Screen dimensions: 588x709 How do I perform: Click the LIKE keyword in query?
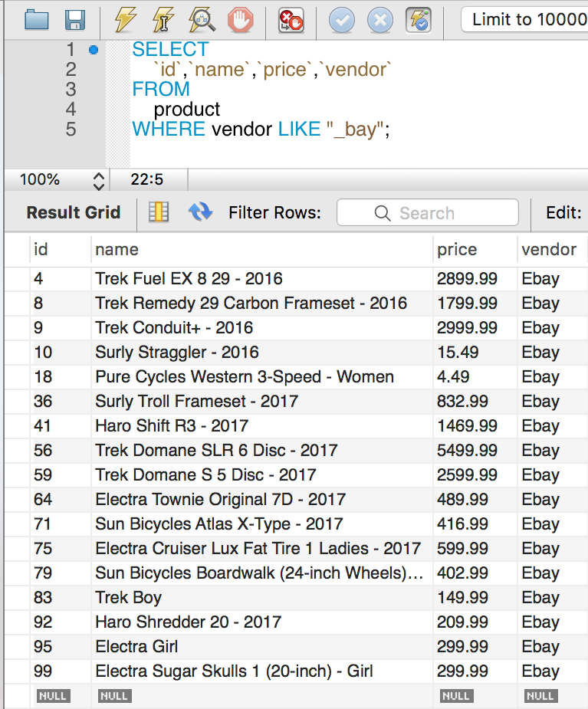(299, 130)
